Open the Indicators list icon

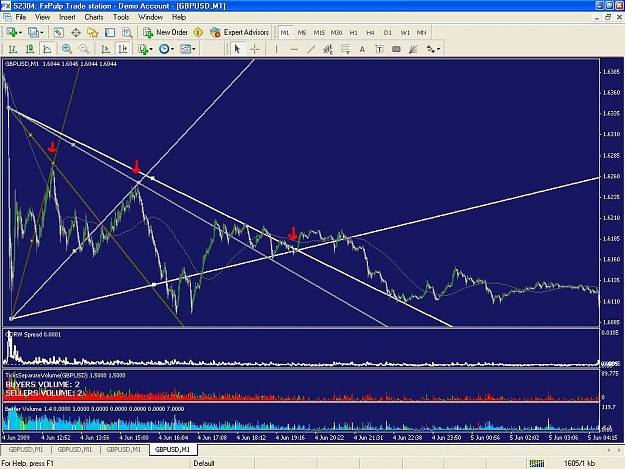tap(143, 49)
